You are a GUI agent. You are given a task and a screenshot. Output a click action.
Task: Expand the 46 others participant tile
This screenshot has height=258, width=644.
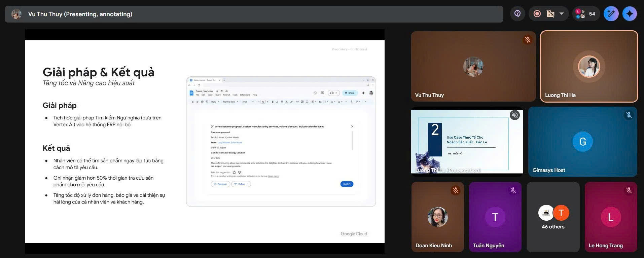click(x=553, y=217)
